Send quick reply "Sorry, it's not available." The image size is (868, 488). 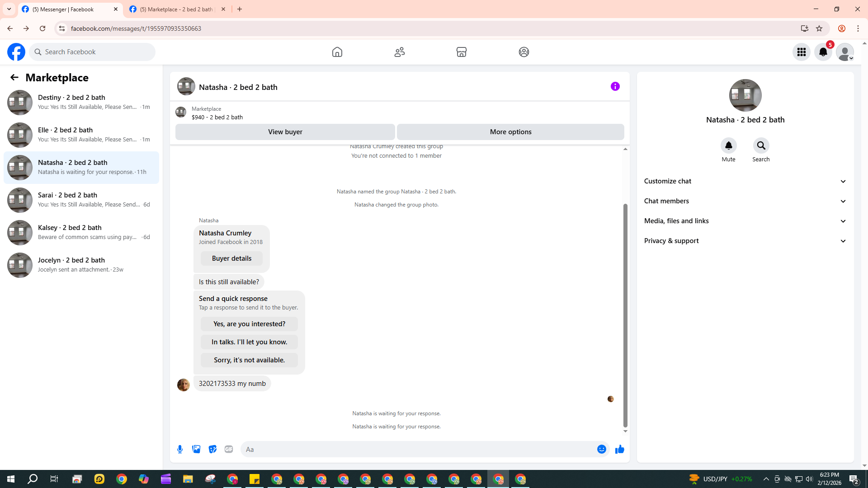[x=249, y=360]
